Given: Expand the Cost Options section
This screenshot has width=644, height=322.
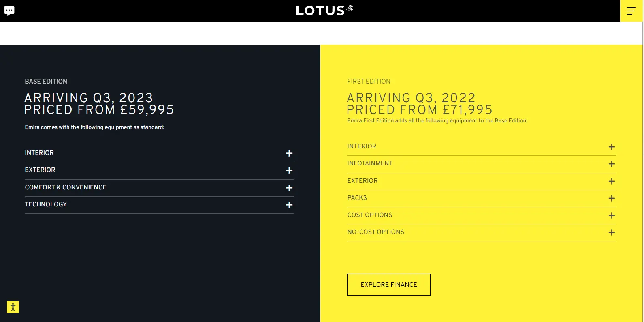Looking at the screenshot, I should pyautogui.click(x=612, y=215).
